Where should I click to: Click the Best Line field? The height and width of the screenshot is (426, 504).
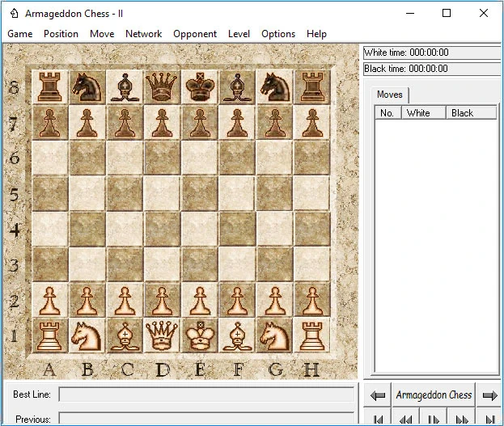tap(206, 394)
